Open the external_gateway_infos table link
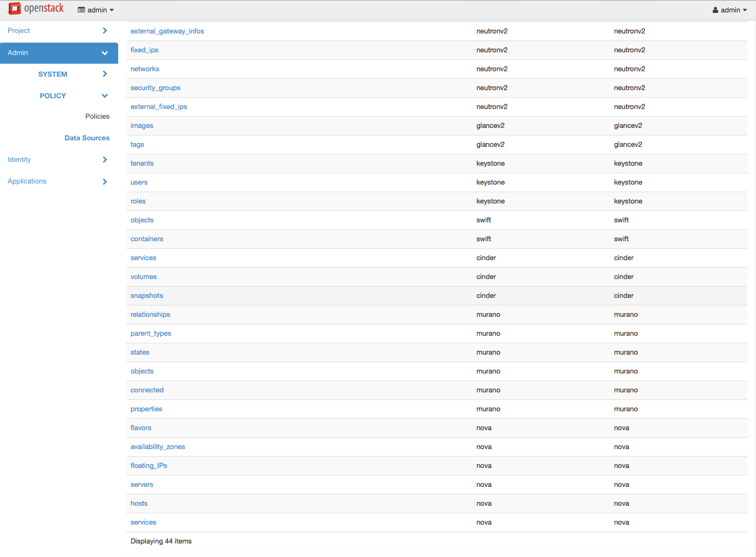Screen dimensions: 756x557 tap(167, 31)
